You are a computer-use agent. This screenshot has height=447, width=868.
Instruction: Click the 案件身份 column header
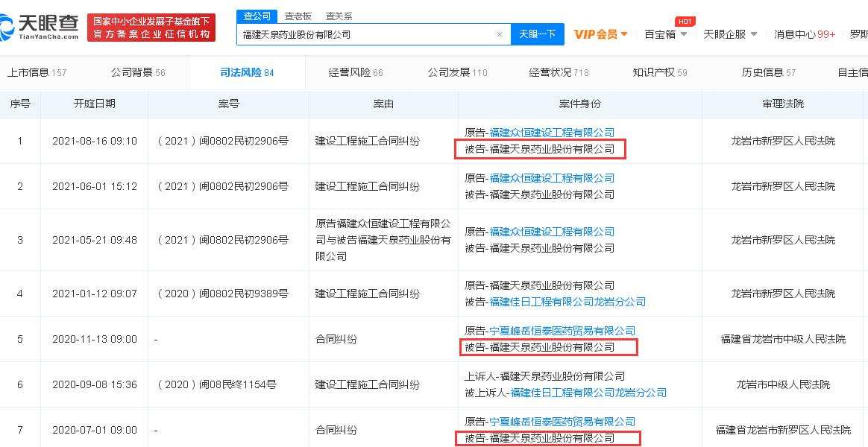[x=579, y=104]
